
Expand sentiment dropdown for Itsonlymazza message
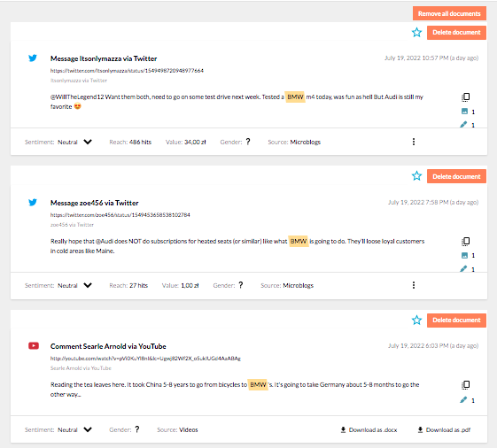click(88, 142)
